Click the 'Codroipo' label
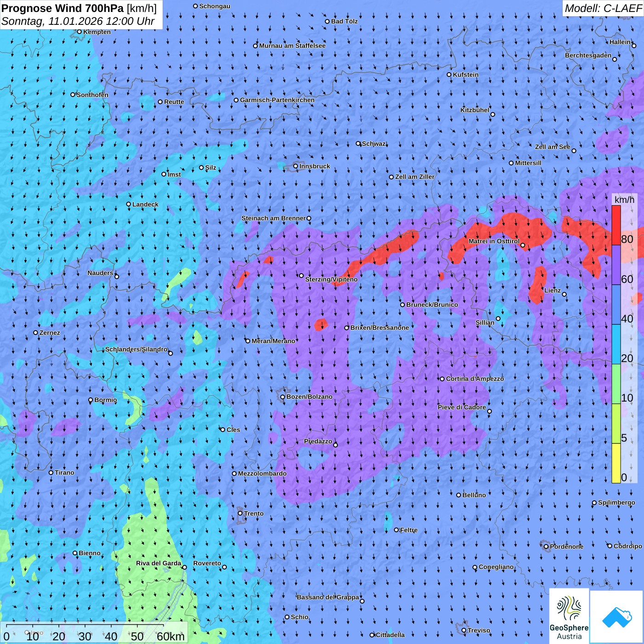644x644 pixels. pos(628,546)
